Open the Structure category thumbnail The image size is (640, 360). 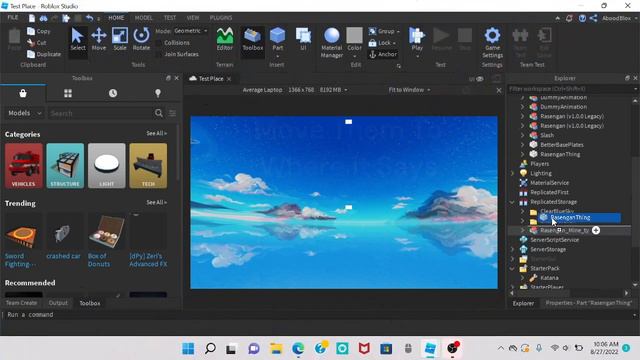coord(65,165)
